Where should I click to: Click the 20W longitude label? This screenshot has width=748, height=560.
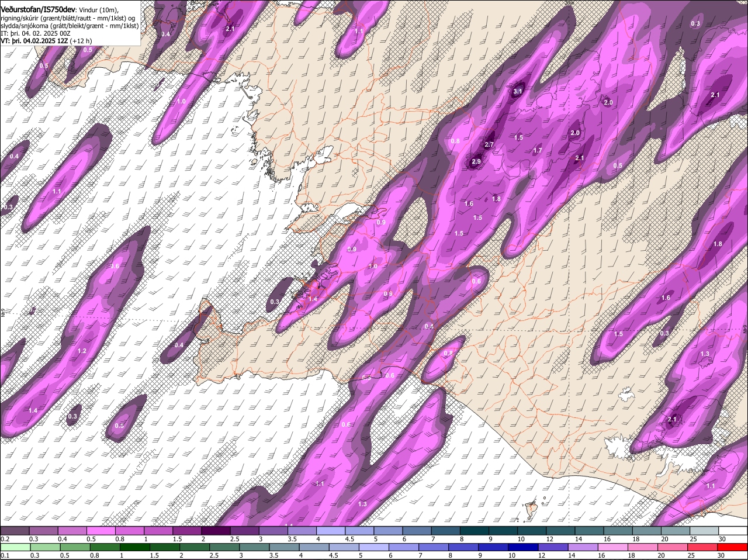coord(570,3)
